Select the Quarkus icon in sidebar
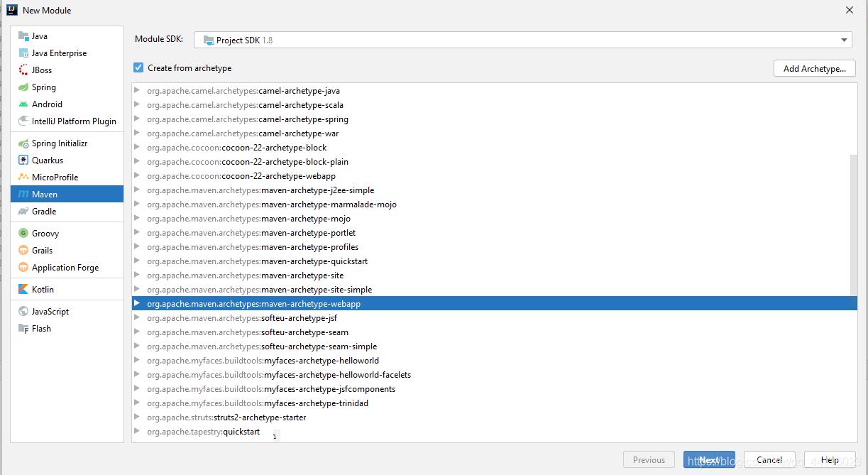 (23, 160)
